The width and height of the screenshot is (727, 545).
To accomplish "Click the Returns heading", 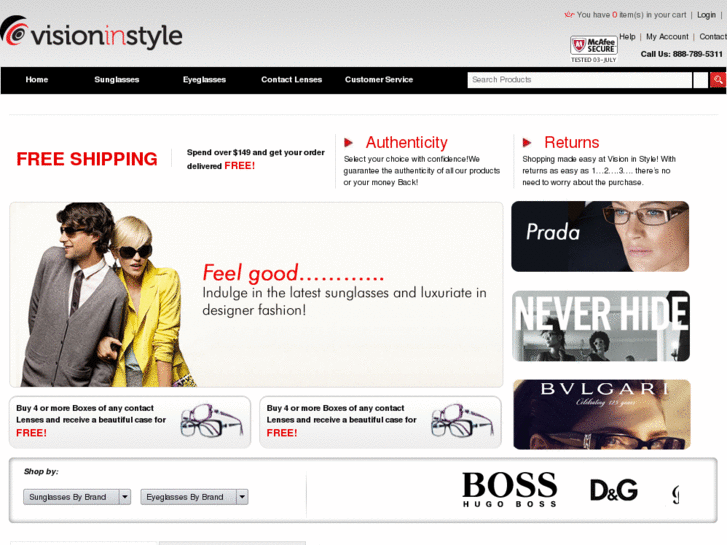I will point(571,142).
